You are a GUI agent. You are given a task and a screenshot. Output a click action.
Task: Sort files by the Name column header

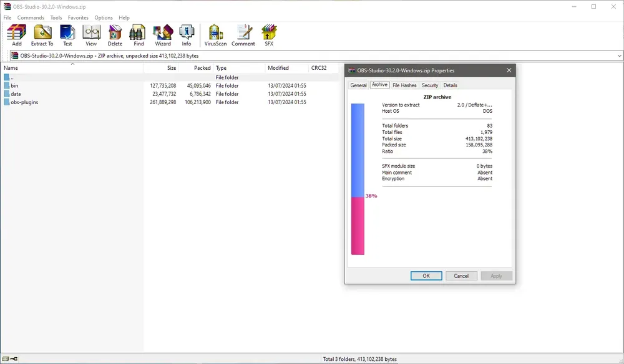tap(72, 68)
